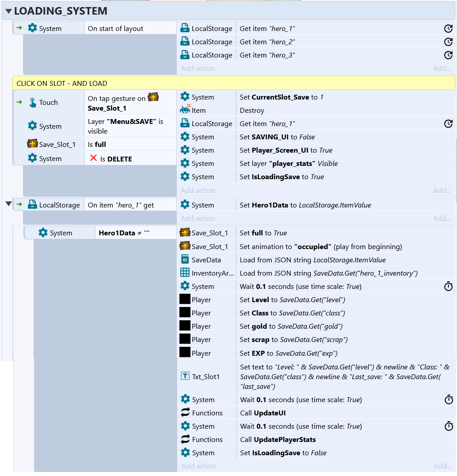The image size is (457, 476).
Task: Click LocalStorage icon on Get item "hero_2" row
Action: pyautogui.click(x=185, y=42)
